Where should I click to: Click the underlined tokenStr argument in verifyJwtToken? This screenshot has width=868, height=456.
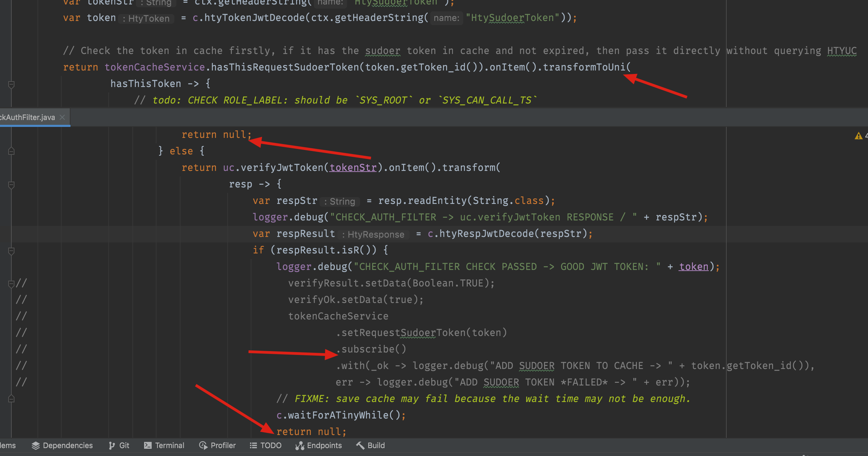[353, 167]
